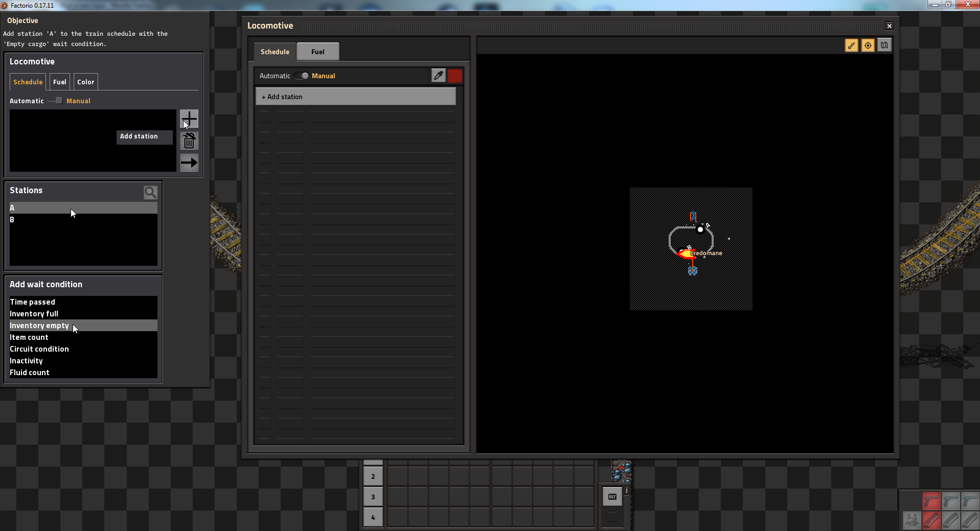Open the three-dot shortcut menu
The height and width of the screenshot is (531, 980).
point(626,491)
